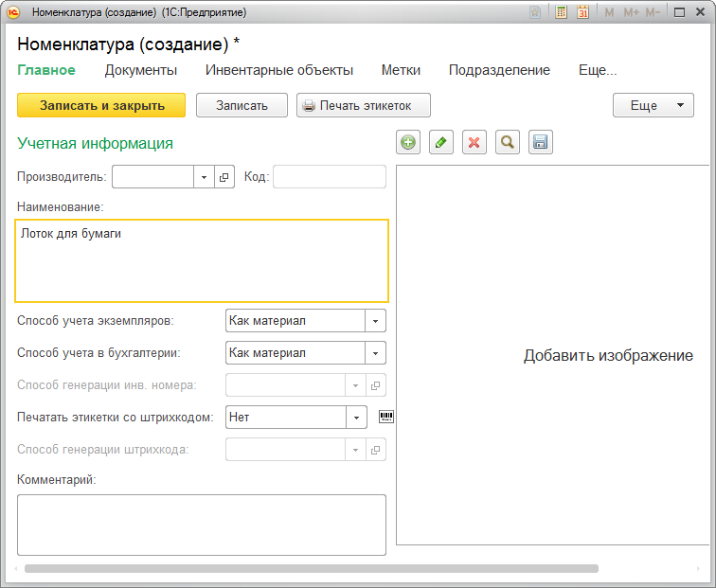Click Печать этикеток button
This screenshot has height=588, width=716.
click(x=364, y=105)
